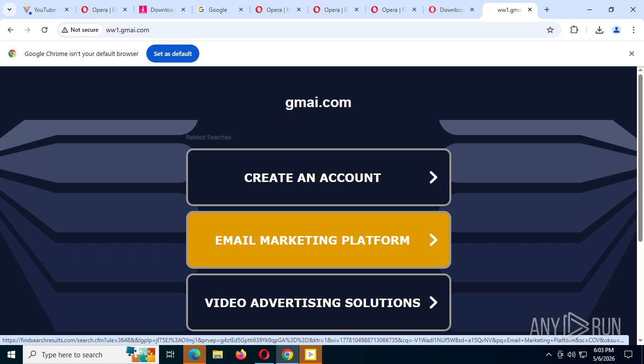Click the Not secure site info badge
The width and height of the screenshot is (644, 364).
[80, 30]
